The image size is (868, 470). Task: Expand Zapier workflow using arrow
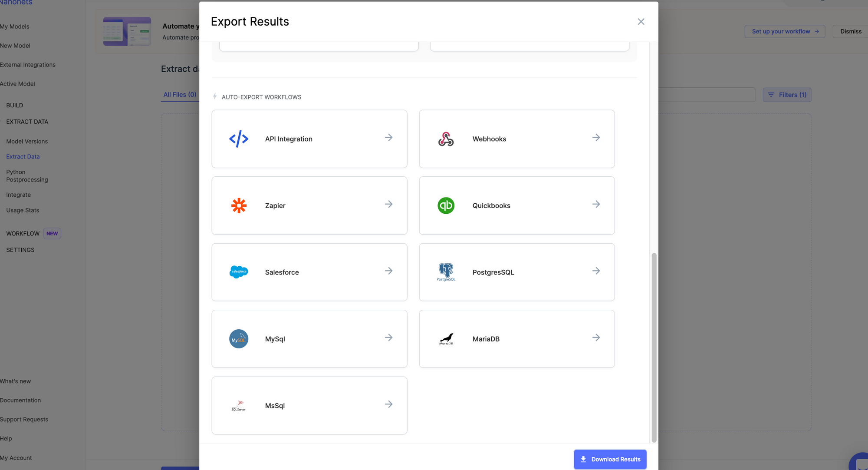click(388, 204)
